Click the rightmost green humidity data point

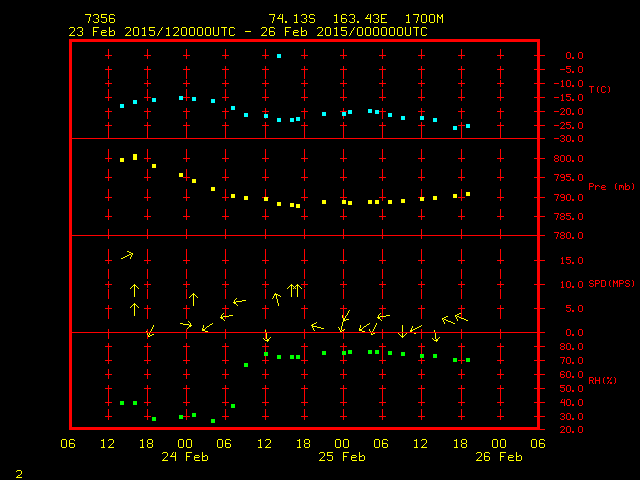point(468,360)
